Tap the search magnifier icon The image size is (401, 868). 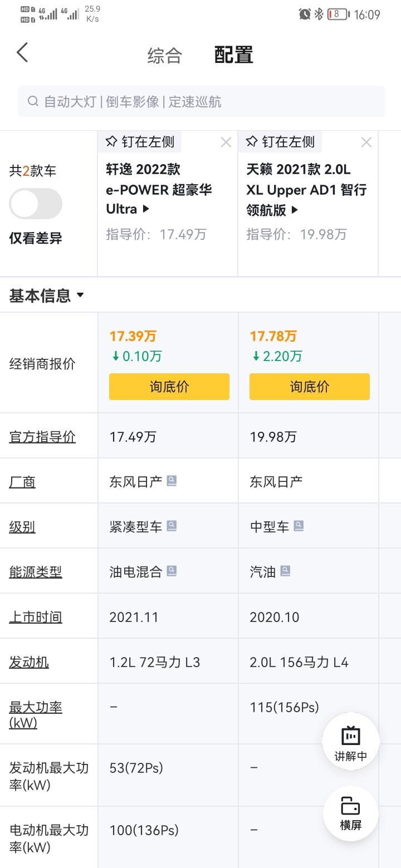click(33, 101)
